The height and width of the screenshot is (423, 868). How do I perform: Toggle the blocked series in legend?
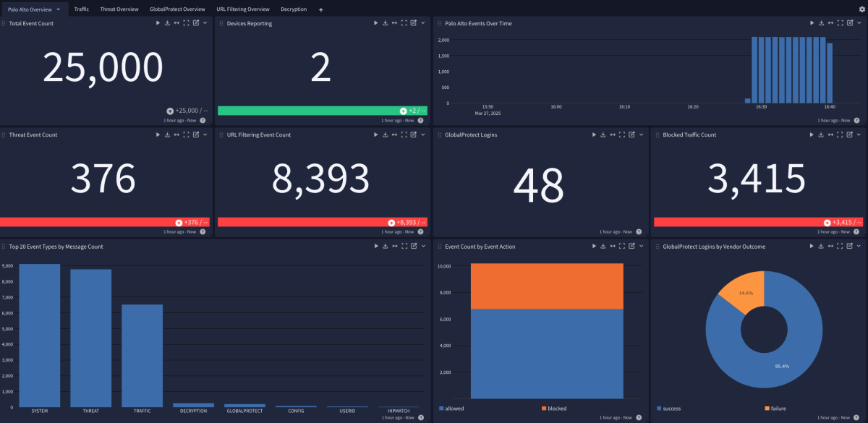point(554,409)
